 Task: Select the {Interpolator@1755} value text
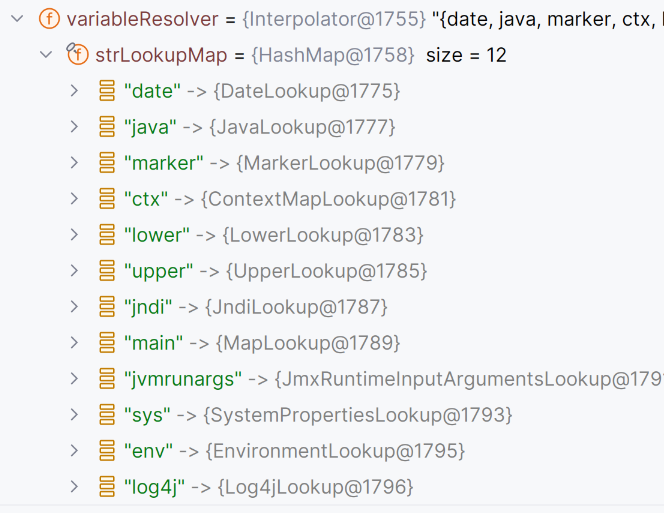click(334, 19)
